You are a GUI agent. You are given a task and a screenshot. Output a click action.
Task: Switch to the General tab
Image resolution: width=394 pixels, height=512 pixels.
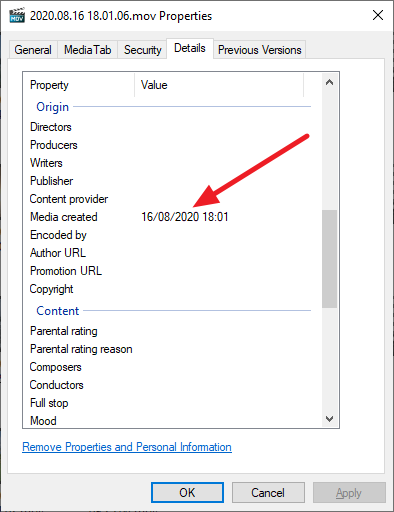[x=33, y=50]
